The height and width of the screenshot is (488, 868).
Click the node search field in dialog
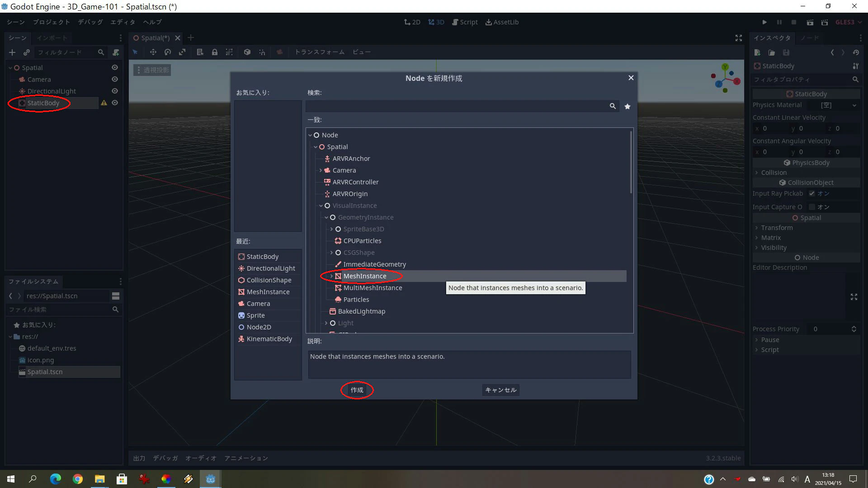click(x=462, y=106)
